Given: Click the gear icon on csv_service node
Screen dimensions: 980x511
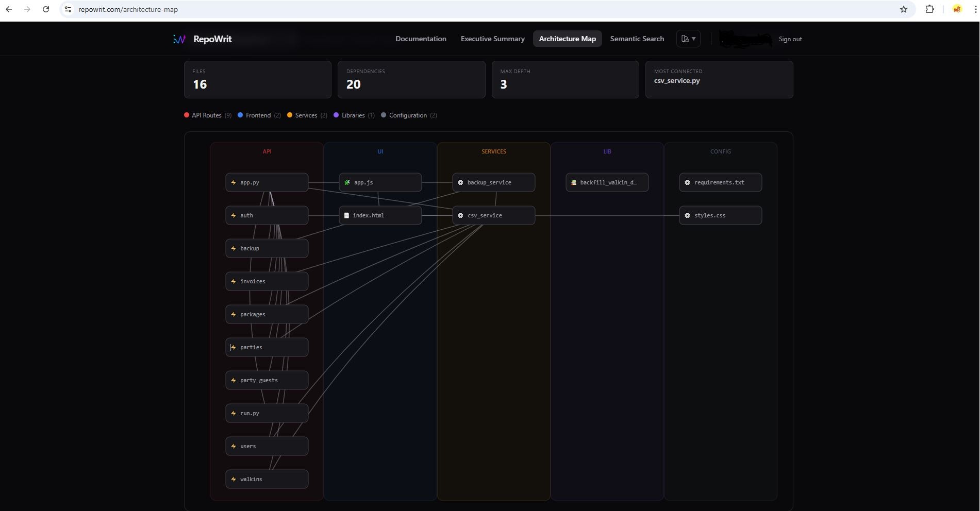Looking at the screenshot, I should coord(460,215).
